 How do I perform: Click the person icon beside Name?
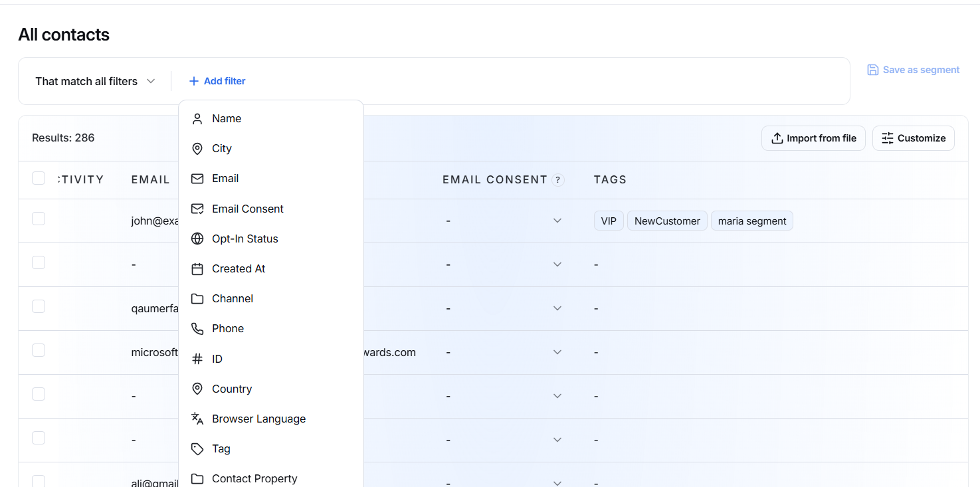[197, 119]
